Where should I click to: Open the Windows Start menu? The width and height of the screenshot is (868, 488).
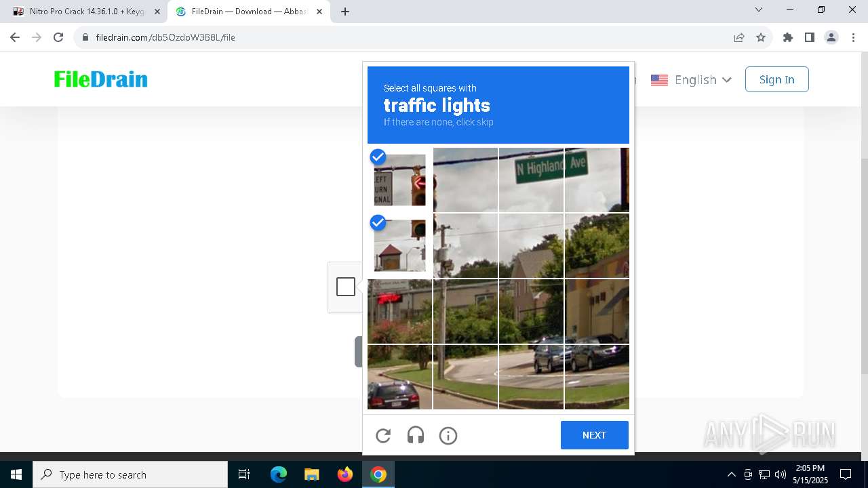pyautogui.click(x=16, y=474)
